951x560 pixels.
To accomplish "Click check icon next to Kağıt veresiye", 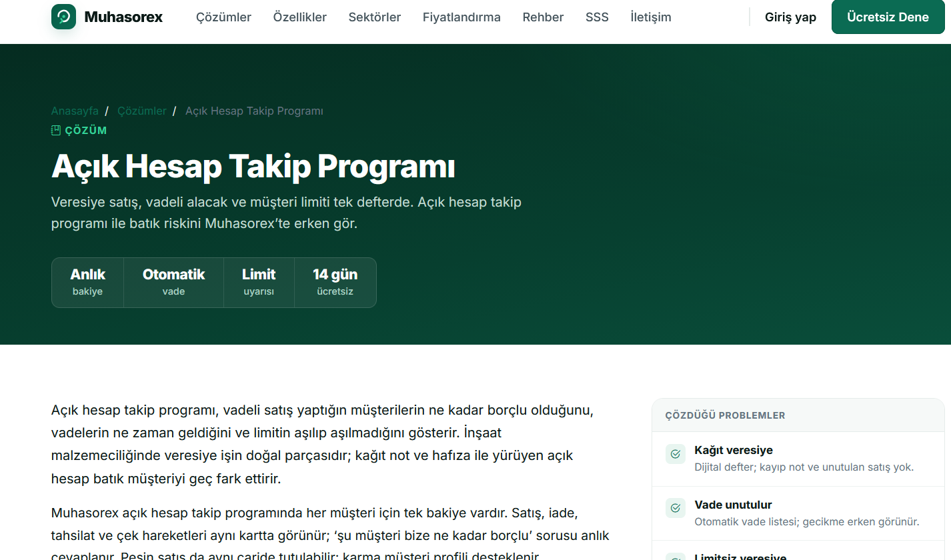I will [676, 454].
